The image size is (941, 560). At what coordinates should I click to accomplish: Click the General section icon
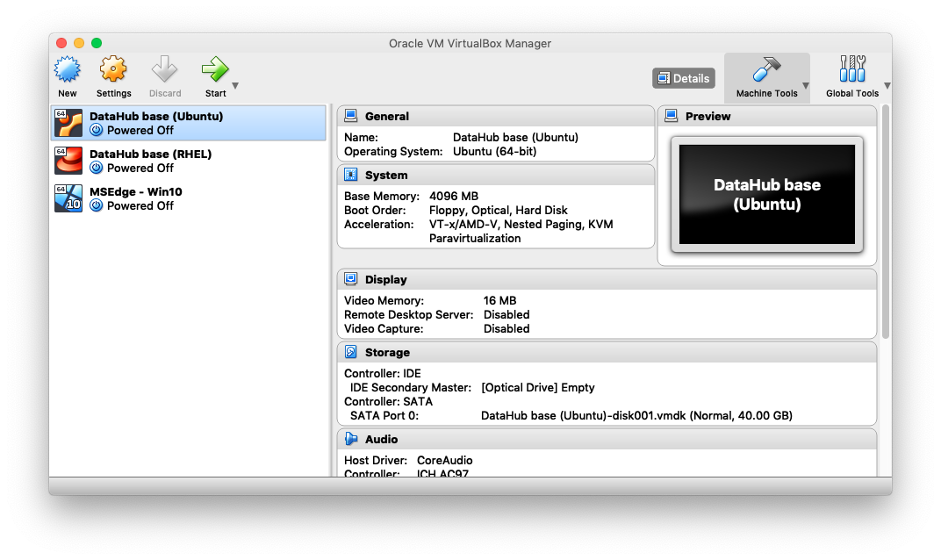point(351,116)
